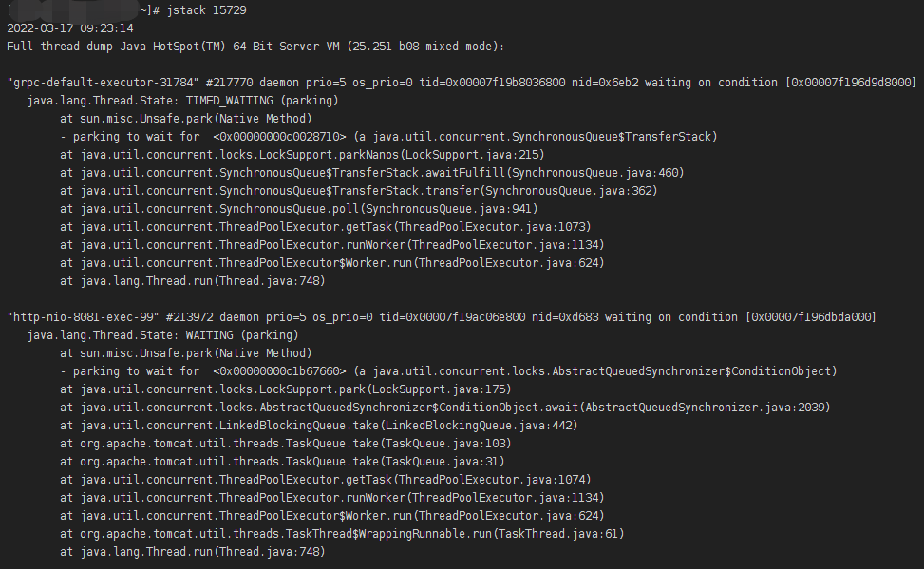Click the ConditionObject.await stack frame
This screenshot has height=569, width=924.
tap(445, 408)
